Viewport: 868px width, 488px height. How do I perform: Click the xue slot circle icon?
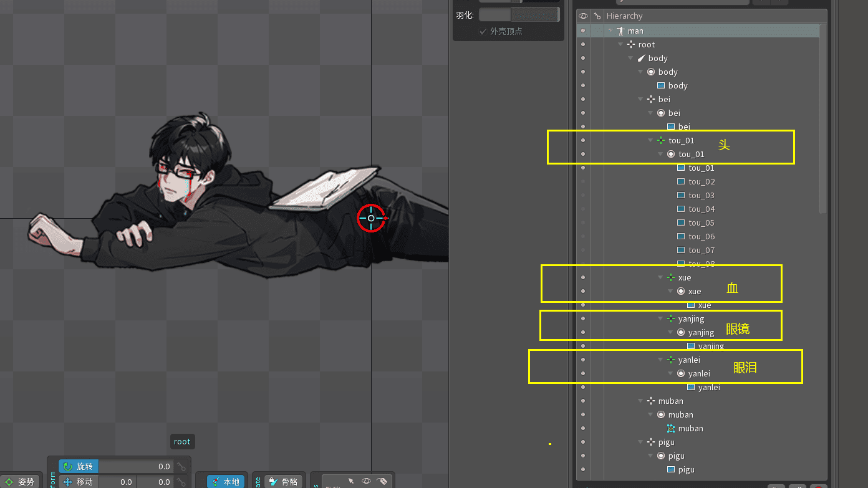[x=681, y=291]
